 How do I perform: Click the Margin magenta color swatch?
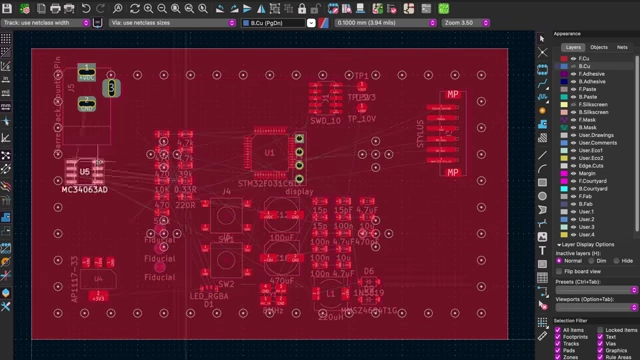click(564, 173)
